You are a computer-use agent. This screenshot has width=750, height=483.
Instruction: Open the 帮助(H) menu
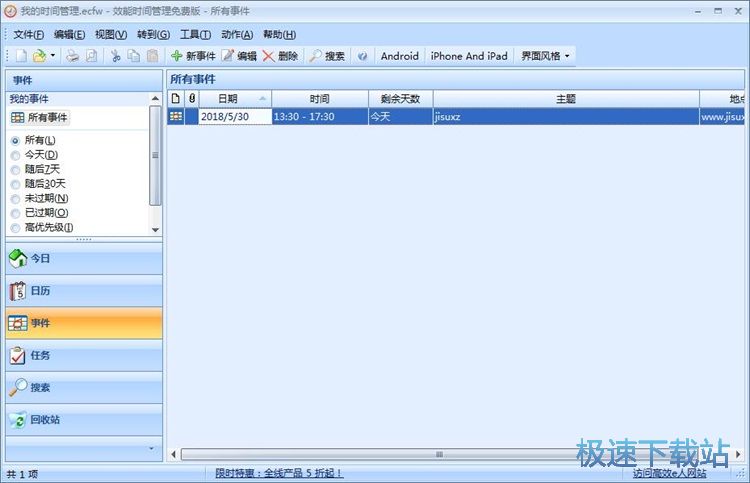(x=279, y=34)
